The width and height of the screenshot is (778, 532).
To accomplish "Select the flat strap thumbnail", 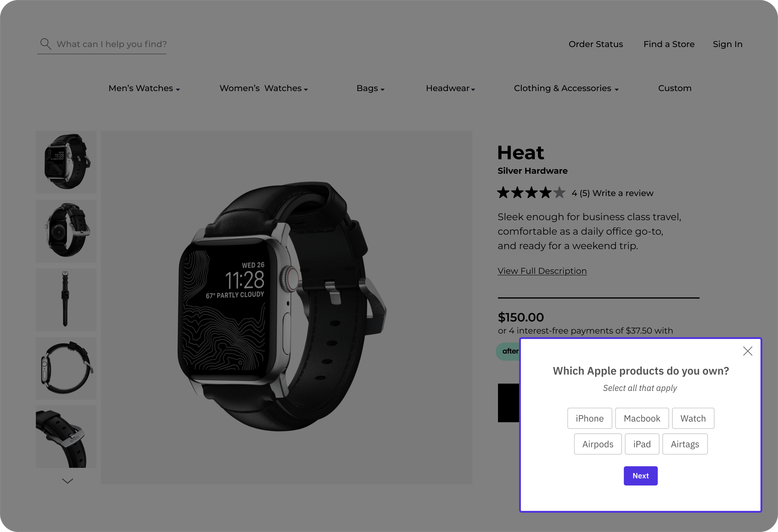I will pos(66,299).
